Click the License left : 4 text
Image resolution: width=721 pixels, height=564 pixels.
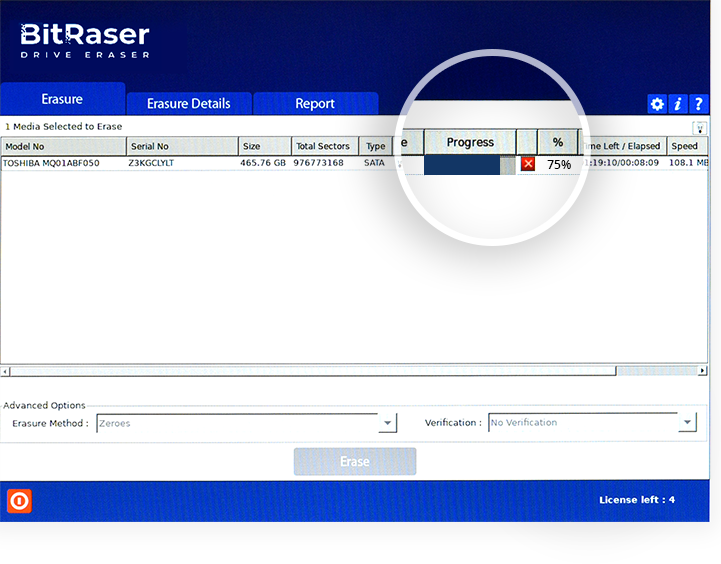pos(637,500)
